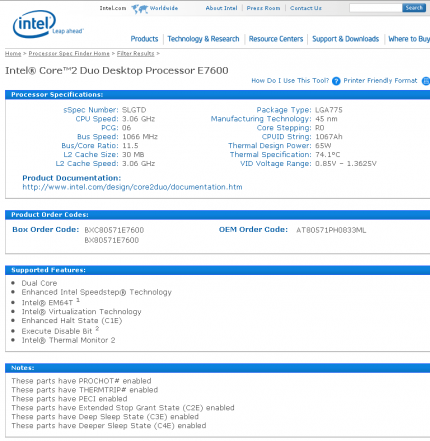Click Enhanced Halt State (C1E) item
Image resolution: width=430 pixels, height=441 pixels.
[x=72, y=321]
